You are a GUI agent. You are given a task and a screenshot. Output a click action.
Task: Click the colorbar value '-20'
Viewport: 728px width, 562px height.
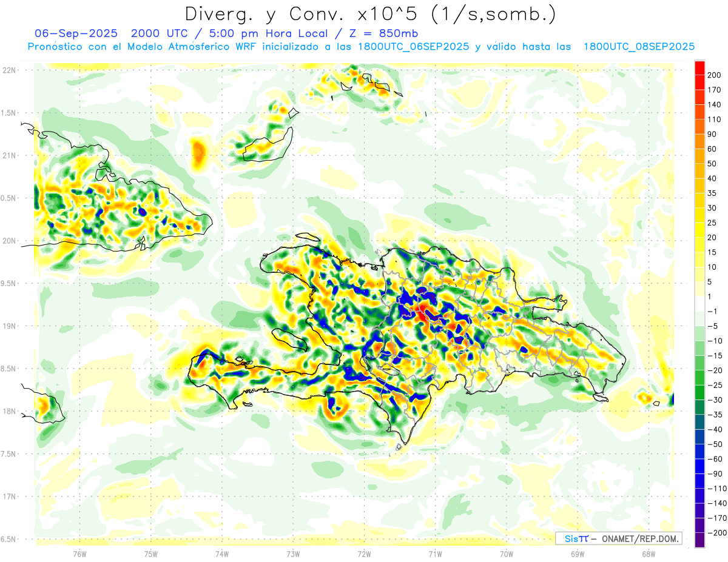point(715,370)
